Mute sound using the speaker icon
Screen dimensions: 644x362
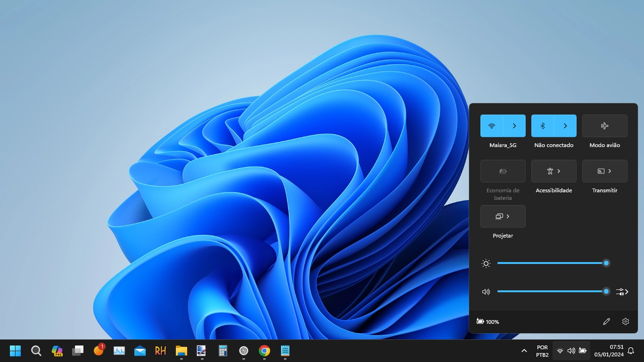(486, 292)
